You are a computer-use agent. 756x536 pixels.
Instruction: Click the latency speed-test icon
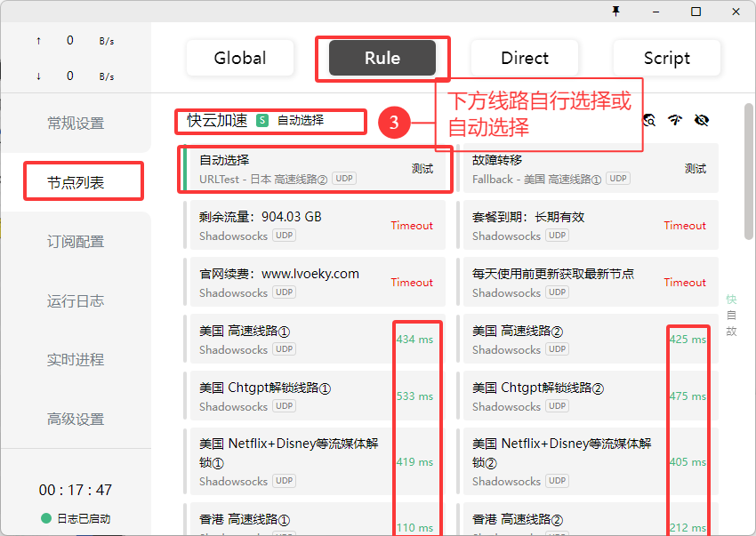pyautogui.click(x=675, y=120)
